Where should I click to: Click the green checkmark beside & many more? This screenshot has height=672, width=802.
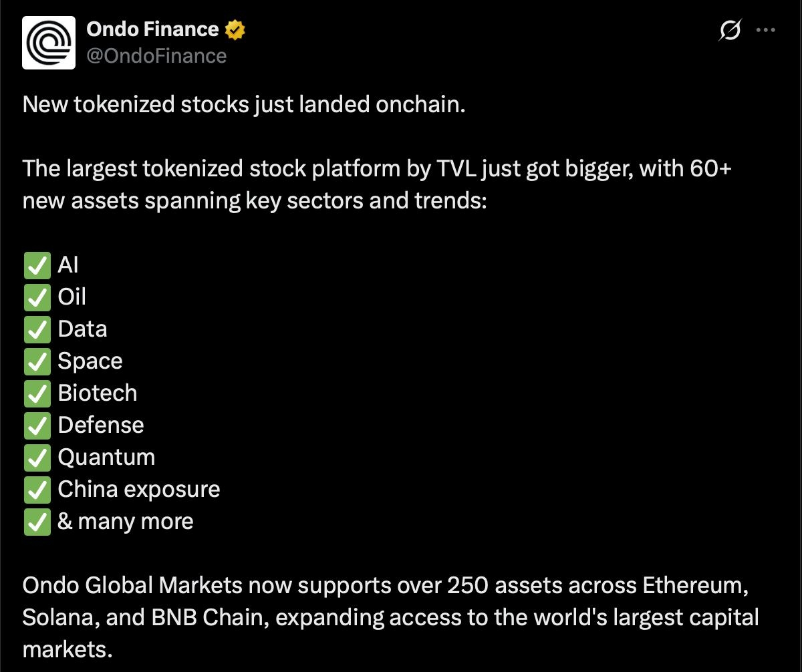pyautogui.click(x=37, y=522)
